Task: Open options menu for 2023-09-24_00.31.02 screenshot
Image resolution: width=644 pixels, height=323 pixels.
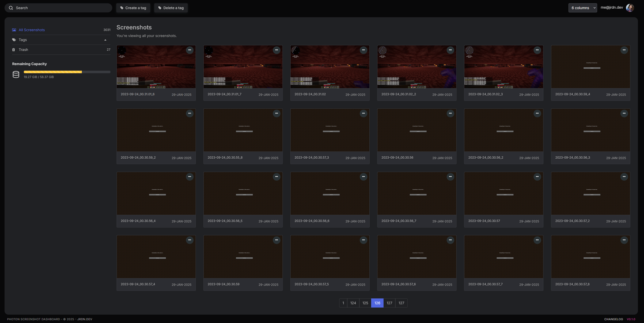Action: (x=363, y=50)
